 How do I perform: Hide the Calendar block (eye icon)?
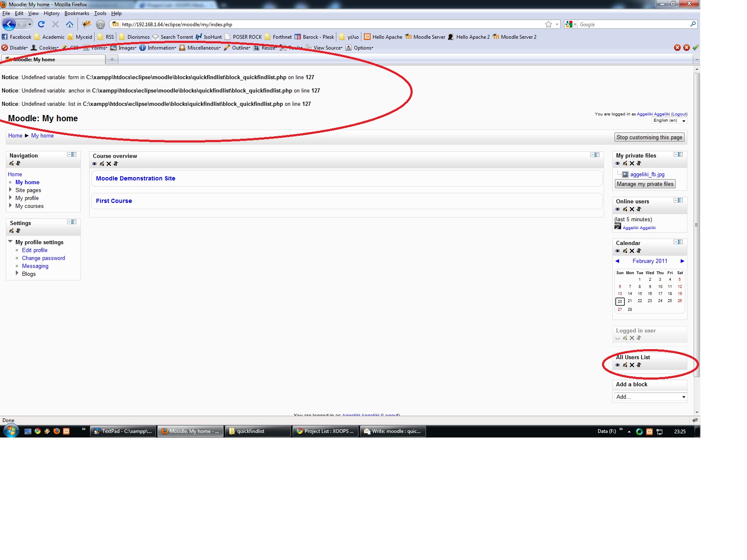click(618, 251)
